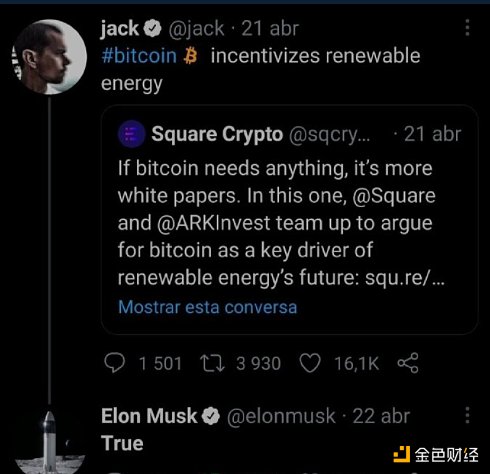Open Square Crypto avatar icon

click(132, 134)
